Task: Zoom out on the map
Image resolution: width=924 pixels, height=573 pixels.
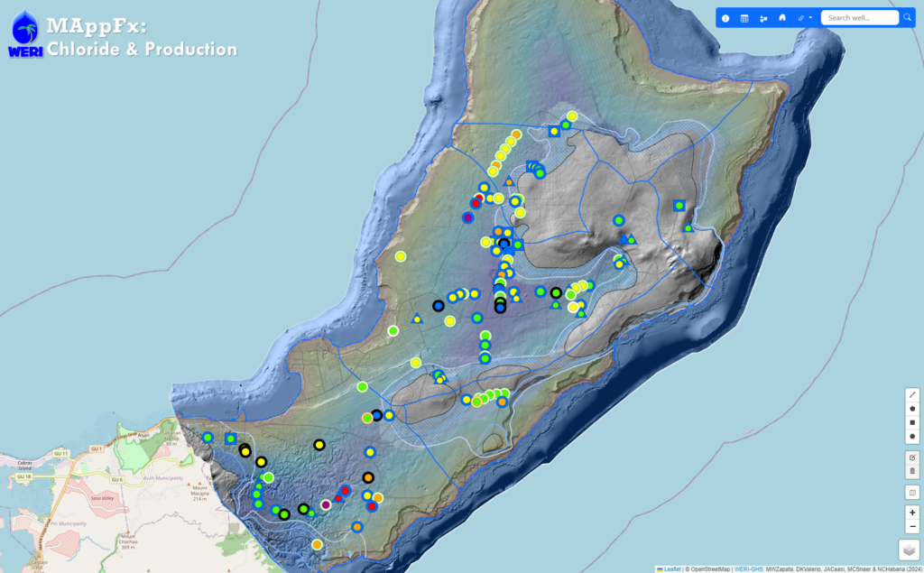Action: pyautogui.click(x=912, y=526)
